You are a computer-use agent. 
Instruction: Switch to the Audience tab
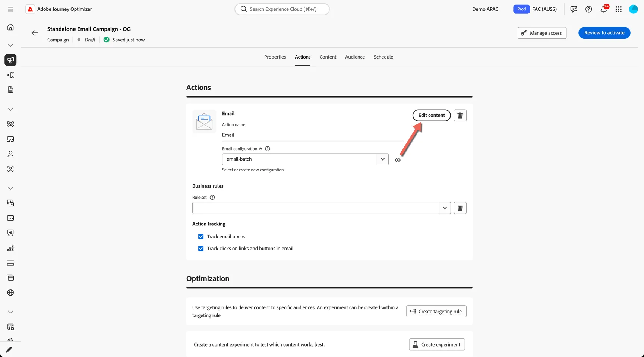click(355, 57)
